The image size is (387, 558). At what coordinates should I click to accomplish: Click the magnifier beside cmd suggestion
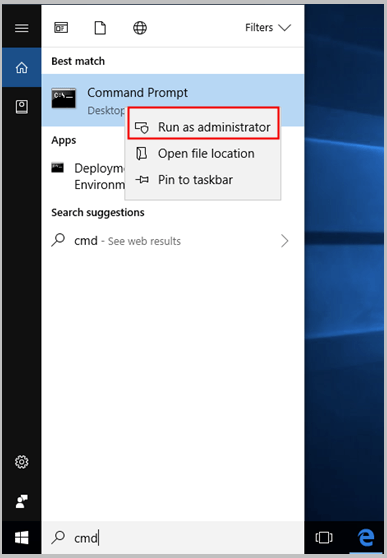58,240
